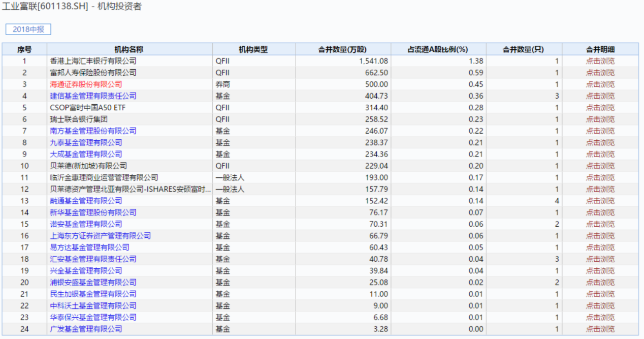The image size is (644, 339).
Task: Sort by 机构类型 column header
Action: click(254, 49)
